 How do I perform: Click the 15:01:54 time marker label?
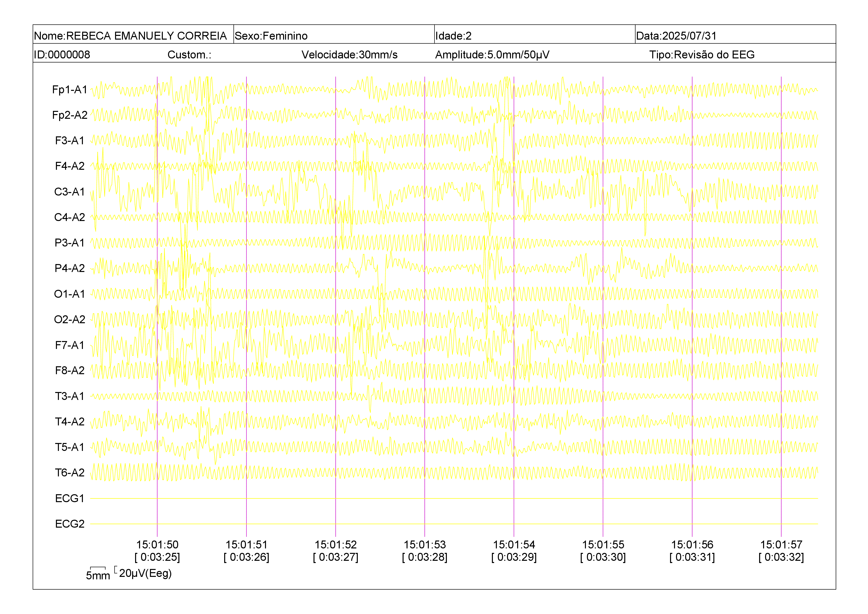[x=514, y=545]
